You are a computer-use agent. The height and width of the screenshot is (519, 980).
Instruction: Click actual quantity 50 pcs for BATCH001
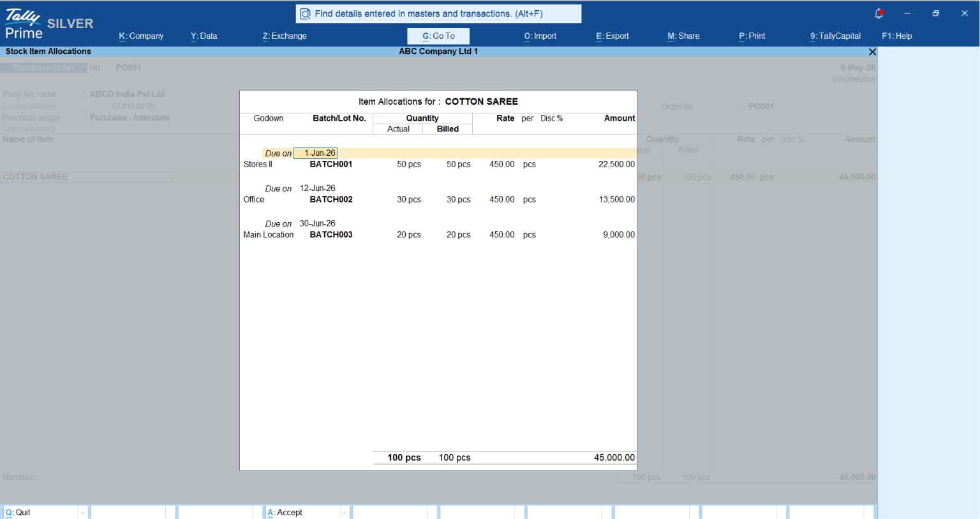pos(409,165)
